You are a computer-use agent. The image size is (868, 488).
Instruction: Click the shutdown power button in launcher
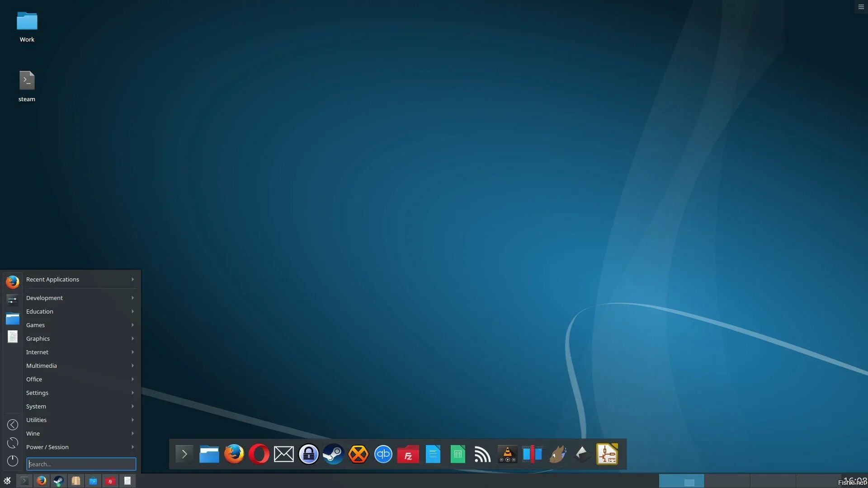click(x=13, y=460)
